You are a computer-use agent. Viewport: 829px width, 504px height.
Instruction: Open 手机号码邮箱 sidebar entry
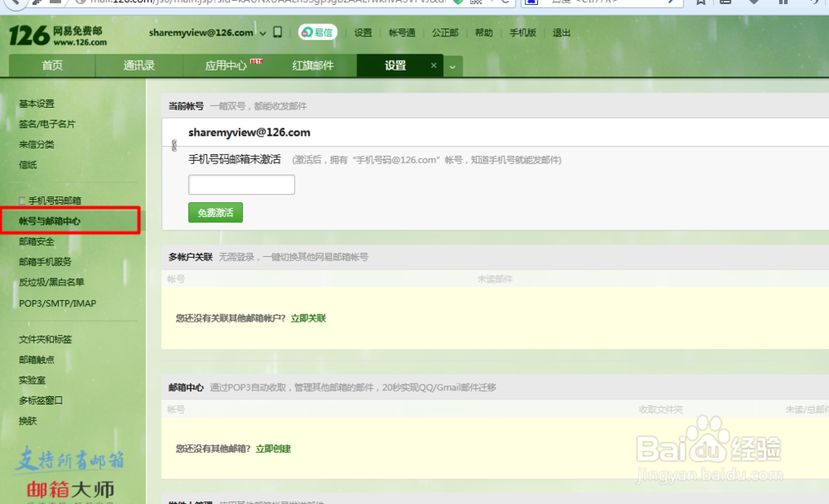pos(55,201)
